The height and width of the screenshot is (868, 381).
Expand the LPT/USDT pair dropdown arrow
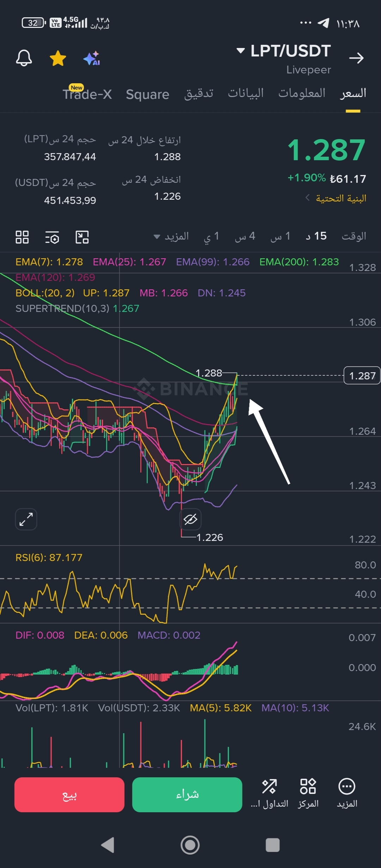(x=241, y=51)
